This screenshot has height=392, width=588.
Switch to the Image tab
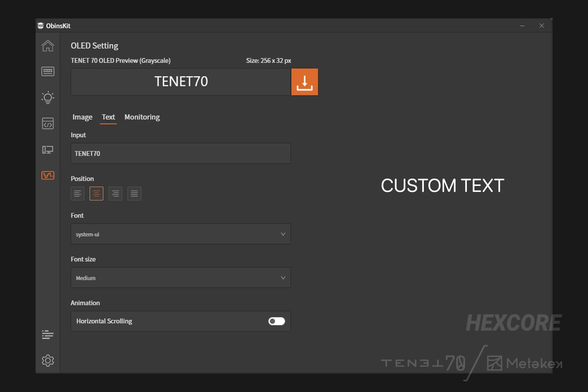(82, 117)
